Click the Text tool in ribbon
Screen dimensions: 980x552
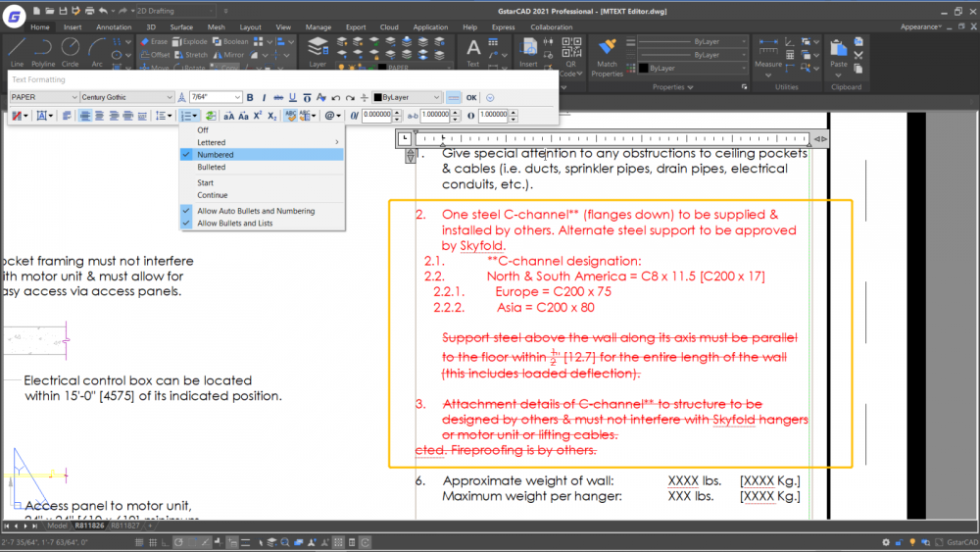point(473,51)
